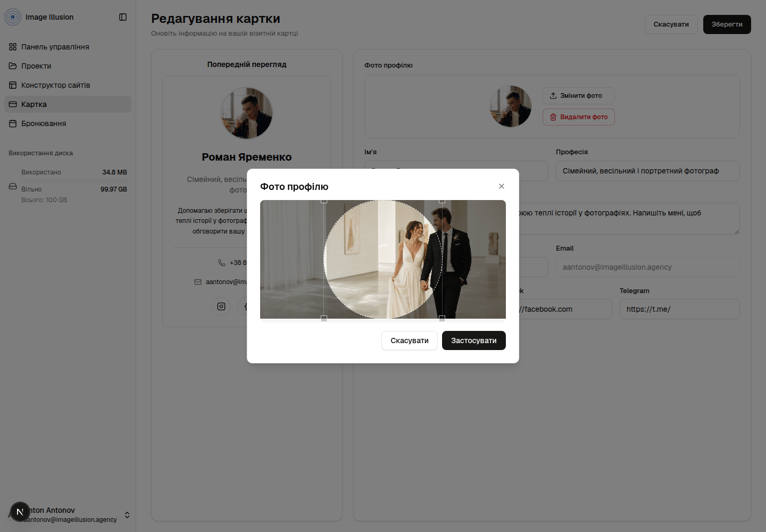Click the round N avatar badge
This screenshot has height=532, width=766.
20,512
